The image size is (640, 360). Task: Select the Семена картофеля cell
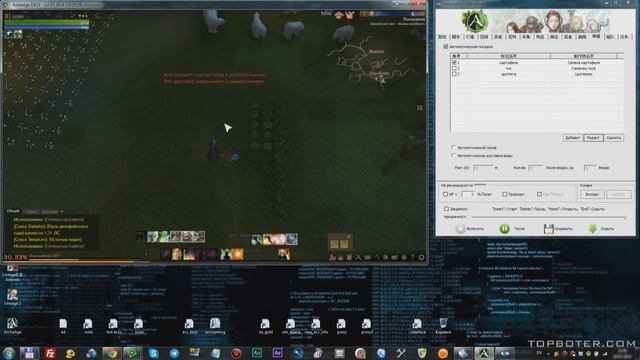(x=584, y=63)
